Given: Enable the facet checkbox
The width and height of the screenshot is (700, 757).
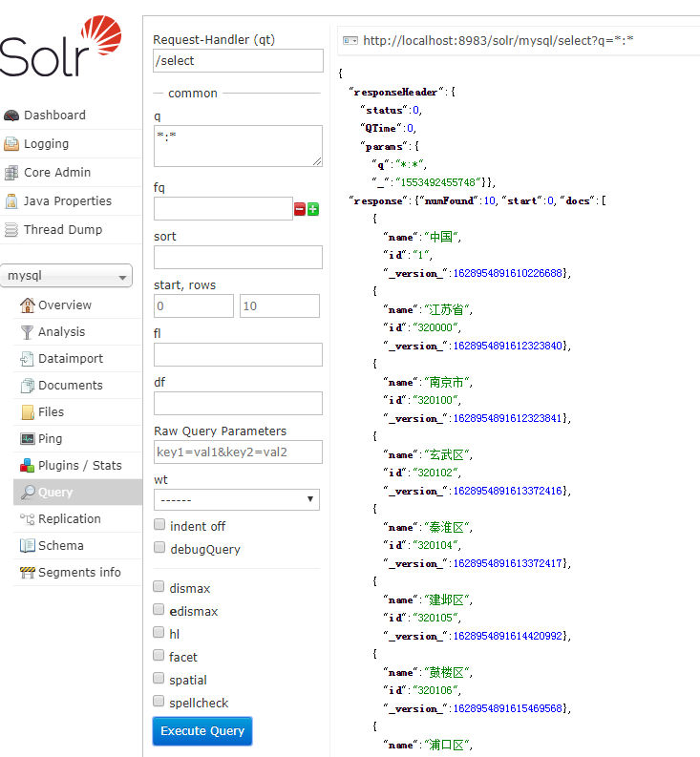Looking at the screenshot, I should [x=159, y=655].
